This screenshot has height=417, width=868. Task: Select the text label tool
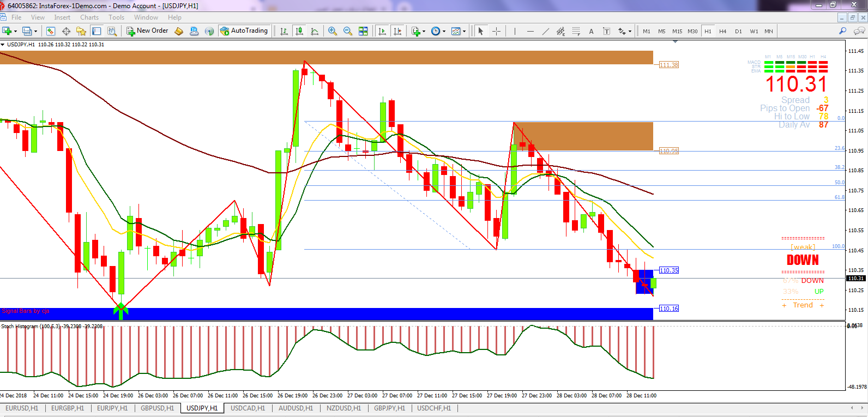606,31
